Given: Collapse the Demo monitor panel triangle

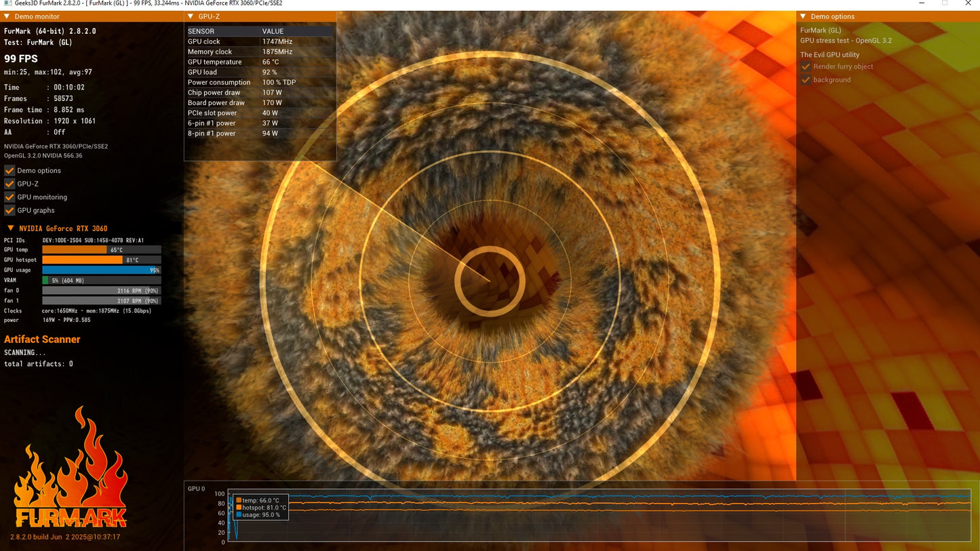Looking at the screenshot, I should (7, 16).
